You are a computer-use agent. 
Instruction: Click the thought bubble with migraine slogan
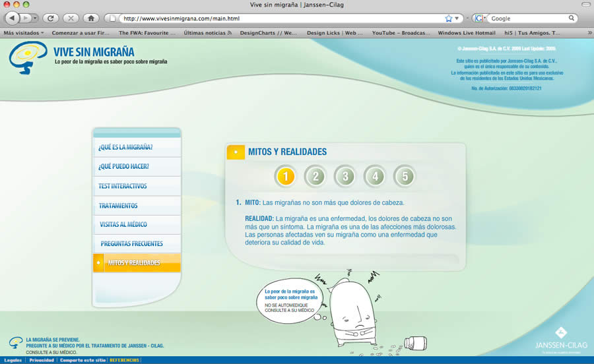pyautogui.click(x=290, y=301)
